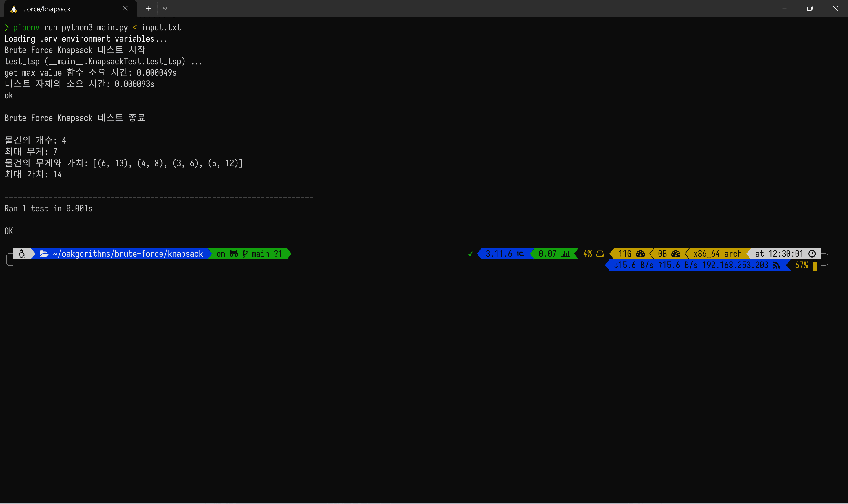This screenshot has height=504, width=848.
Task: Click the underlined input.txt filename
Action: tap(161, 28)
